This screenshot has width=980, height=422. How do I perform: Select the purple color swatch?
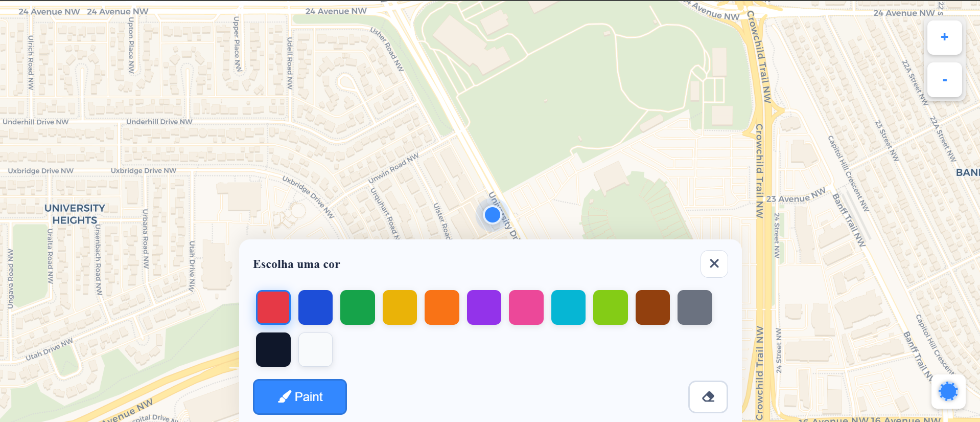(484, 307)
